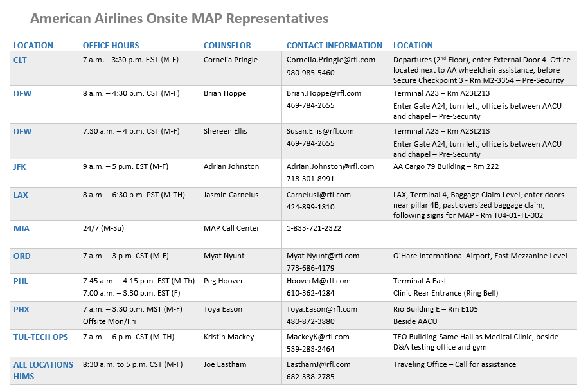
Task: Select counselor name Kristin Mackey
Action: (x=229, y=337)
